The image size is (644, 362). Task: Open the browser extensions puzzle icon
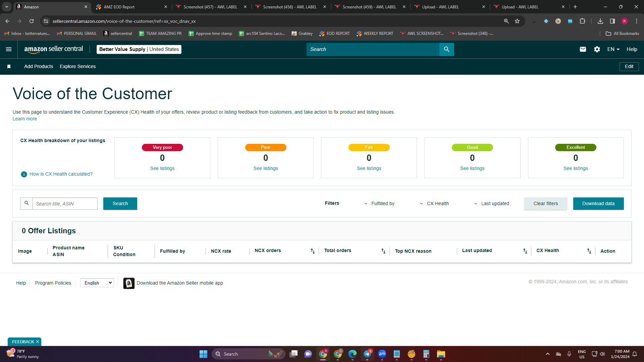coord(583,21)
